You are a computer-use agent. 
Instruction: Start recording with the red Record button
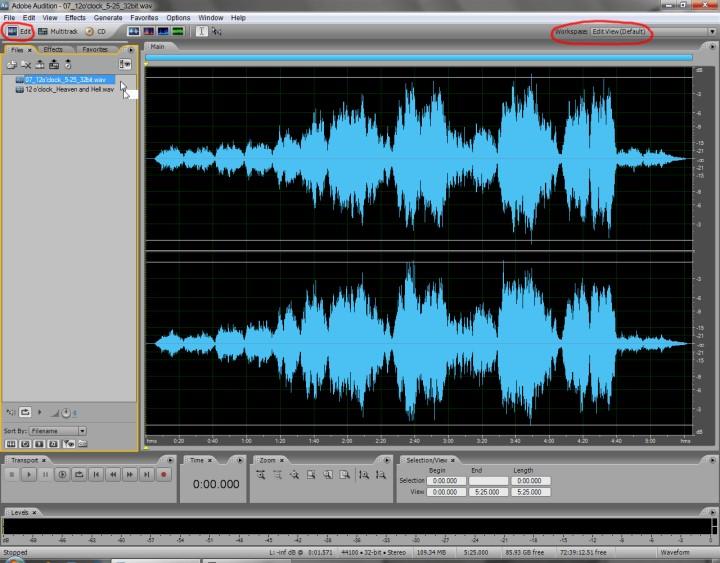163,474
